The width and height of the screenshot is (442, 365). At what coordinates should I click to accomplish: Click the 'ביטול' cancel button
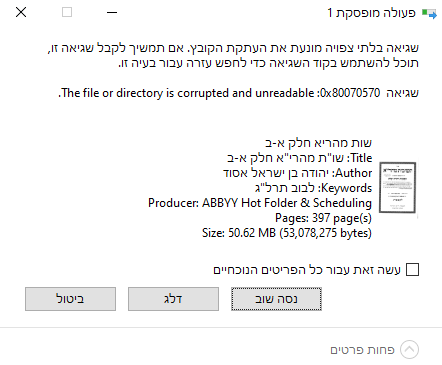coord(70,299)
